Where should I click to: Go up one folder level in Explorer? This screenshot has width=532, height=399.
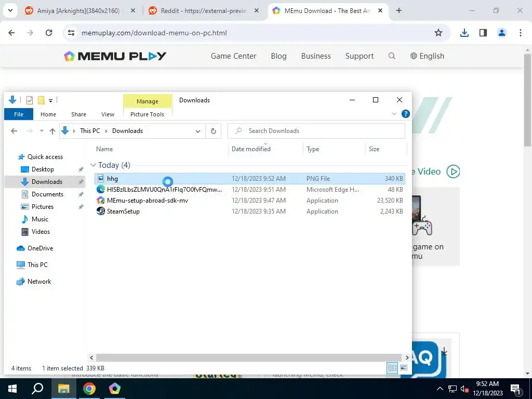pos(52,131)
